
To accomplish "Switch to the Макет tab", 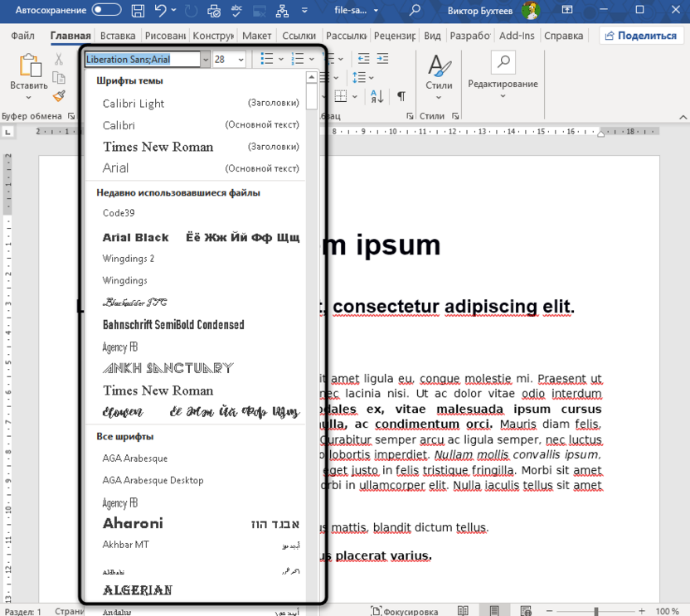I will [x=256, y=36].
